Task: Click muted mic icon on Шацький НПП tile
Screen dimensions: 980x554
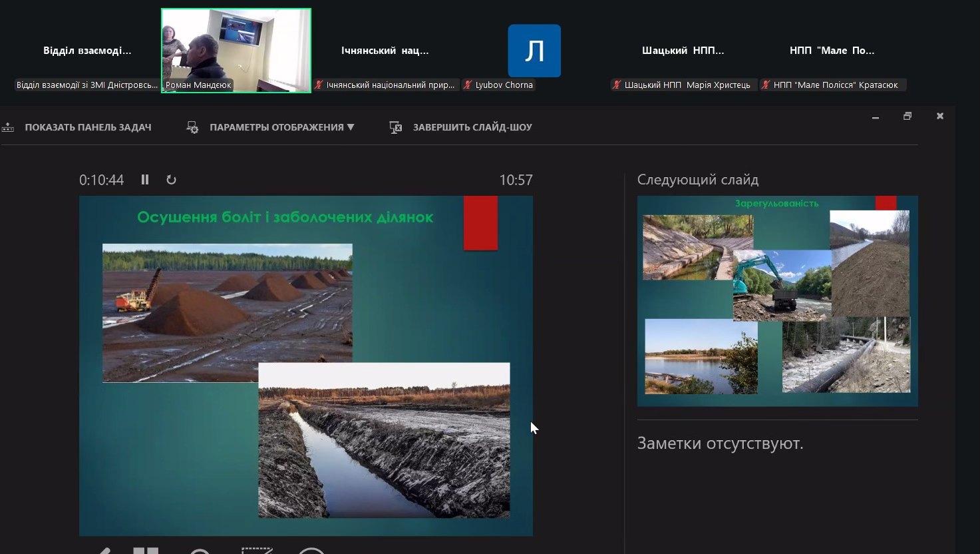Action: pyautogui.click(x=617, y=85)
